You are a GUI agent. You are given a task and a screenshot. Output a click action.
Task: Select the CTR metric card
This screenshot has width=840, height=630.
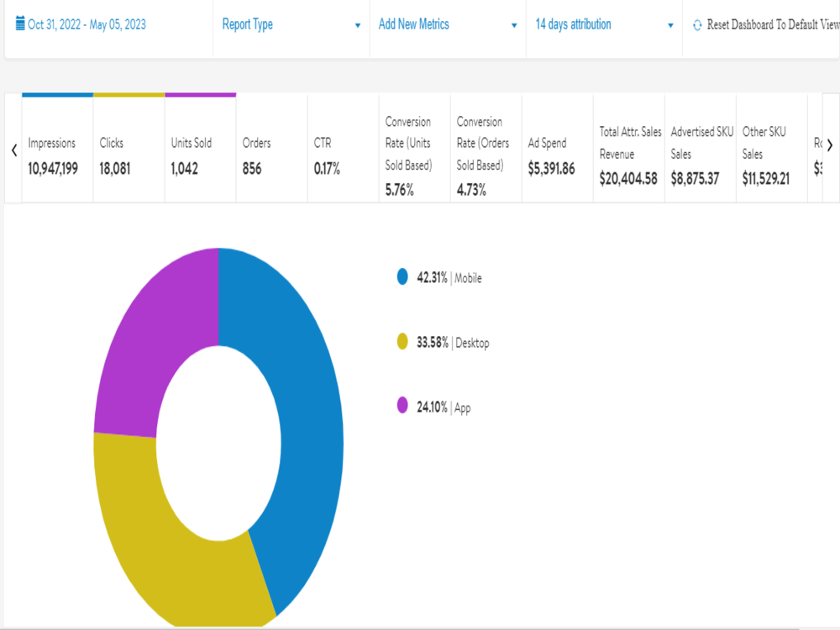(344, 148)
